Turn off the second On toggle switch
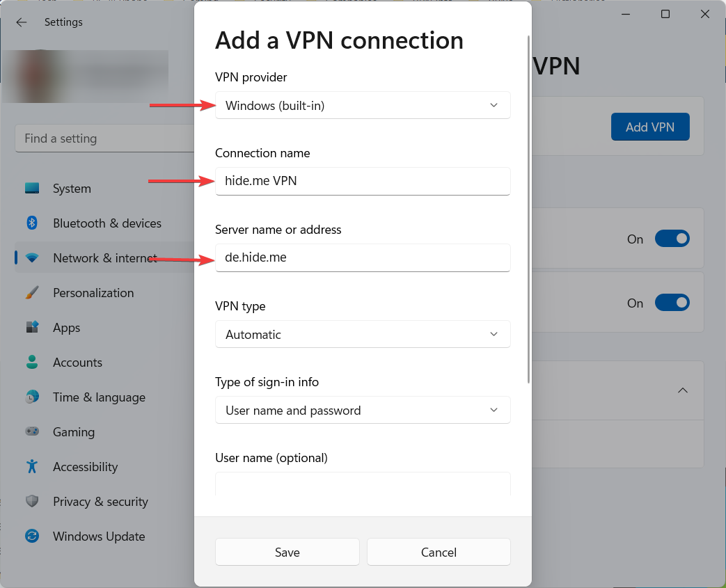Viewport: 726px width, 588px height. tap(672, 303)
